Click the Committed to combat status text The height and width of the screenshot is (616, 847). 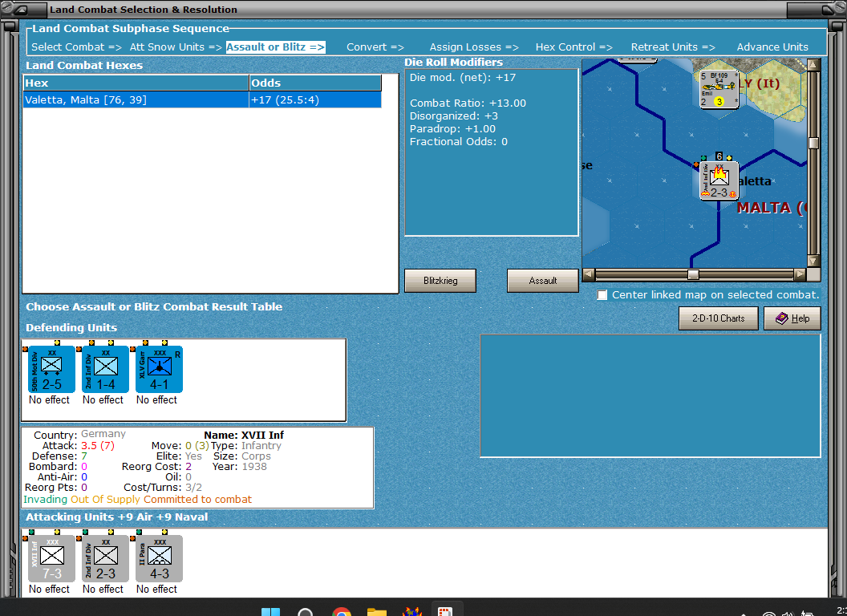197,499
